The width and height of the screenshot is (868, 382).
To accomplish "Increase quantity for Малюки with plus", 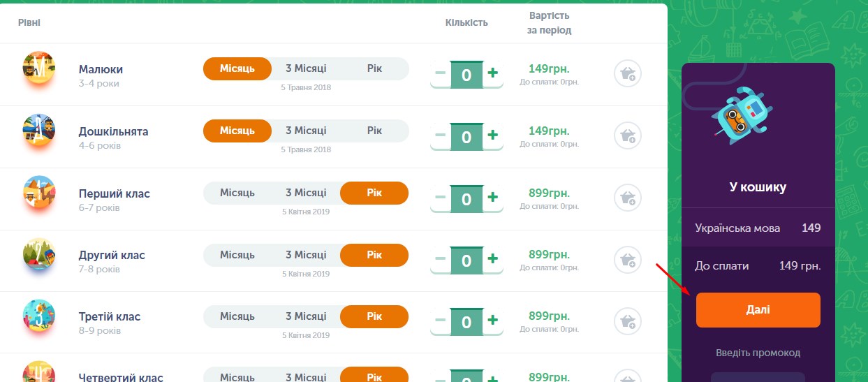I will click(x=493, y=73).
